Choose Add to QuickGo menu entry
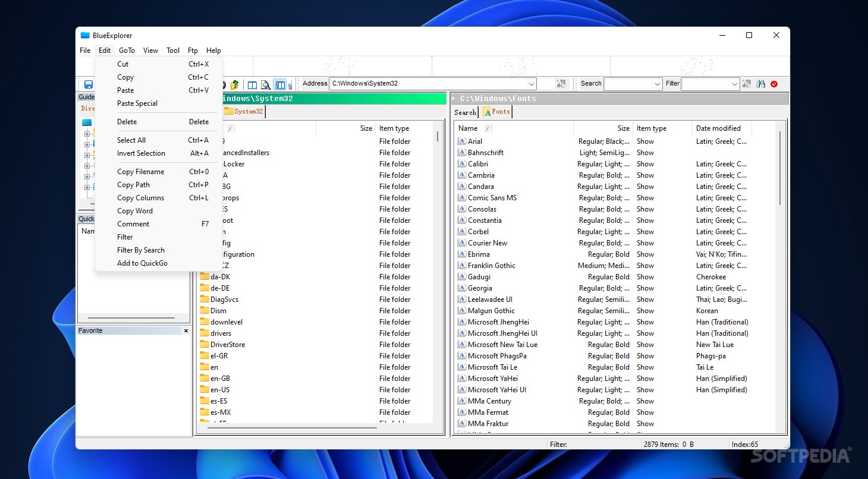 pos(159,263)
